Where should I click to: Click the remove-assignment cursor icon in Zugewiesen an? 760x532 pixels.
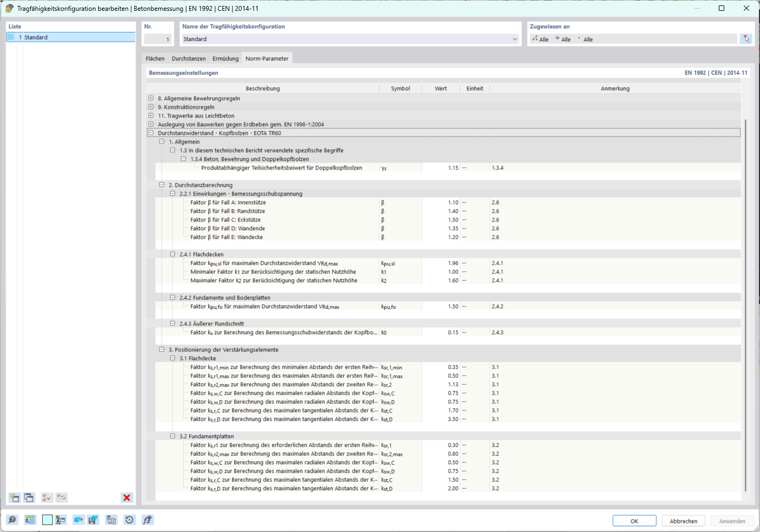tap(746, 38)
